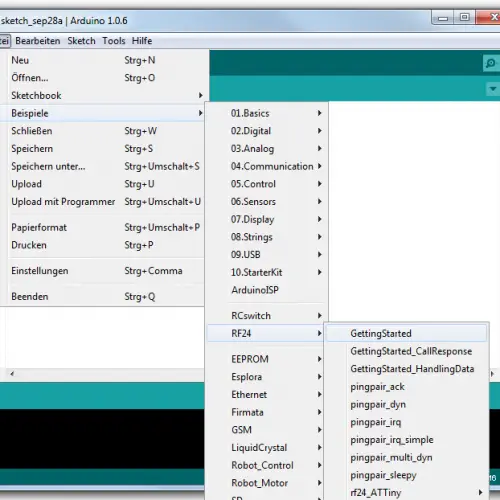Load the pingpair_irq example

406,422
